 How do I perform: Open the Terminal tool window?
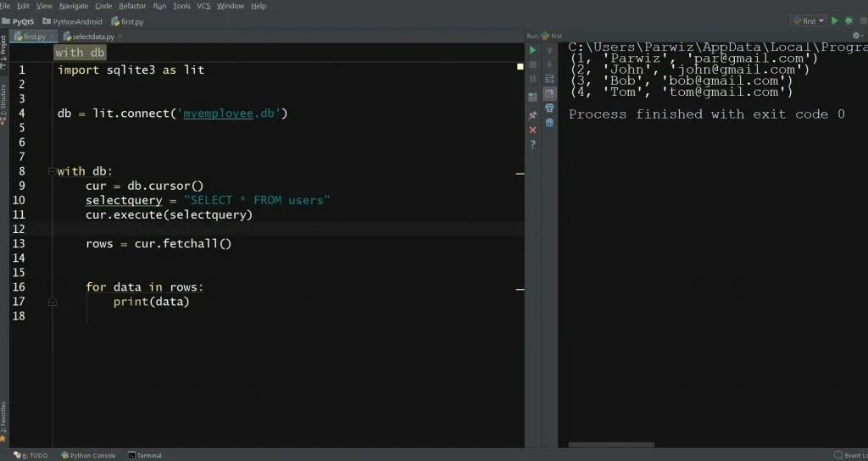coord(145,455)
